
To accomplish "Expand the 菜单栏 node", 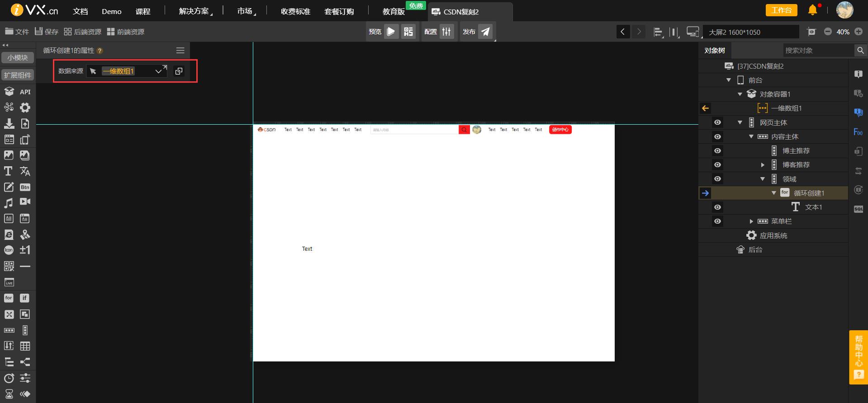I will [751, 221].
